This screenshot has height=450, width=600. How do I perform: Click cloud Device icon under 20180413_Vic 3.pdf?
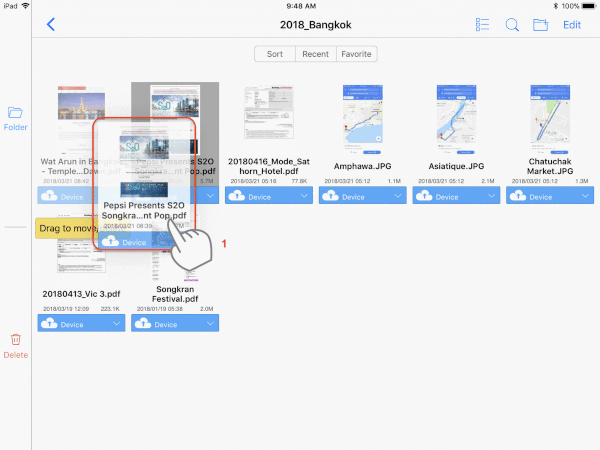[50, 324]
